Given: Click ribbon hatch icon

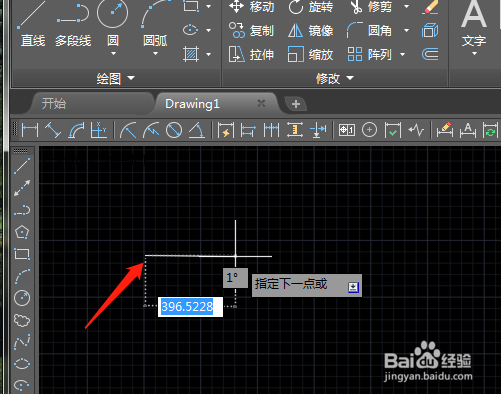Looking at the screenshot, I should 191,54.
